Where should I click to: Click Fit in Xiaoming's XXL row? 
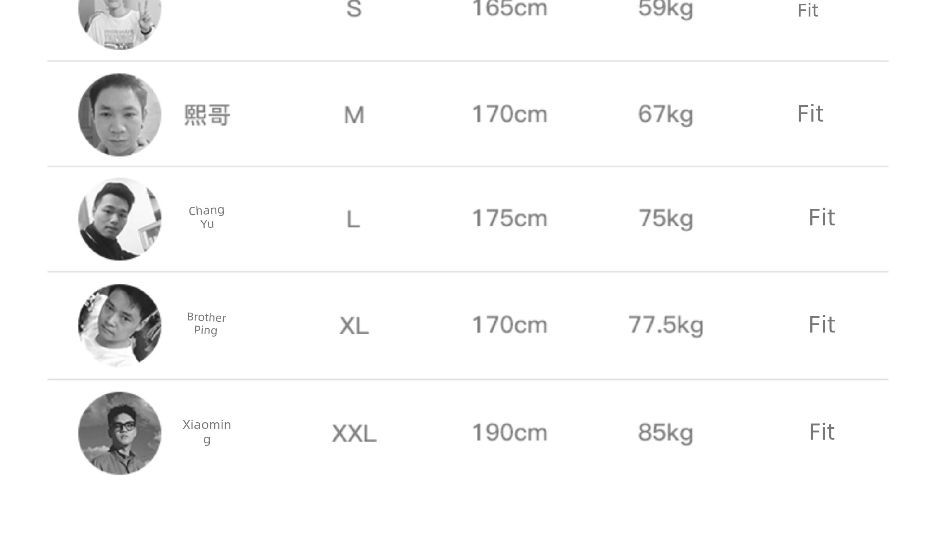821,432
